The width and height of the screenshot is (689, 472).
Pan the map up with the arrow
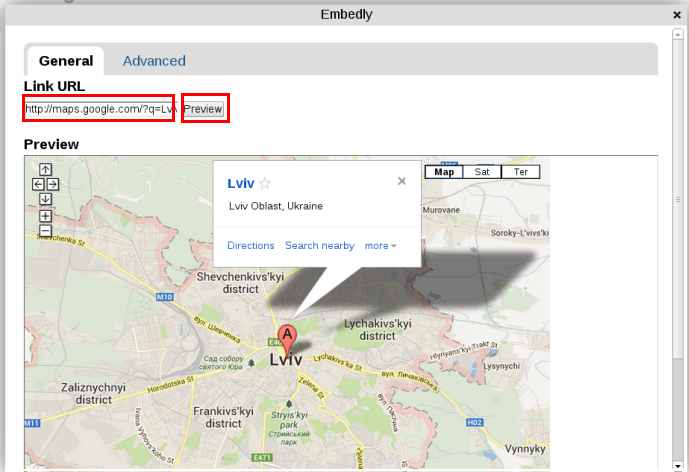tap(45, 170)
